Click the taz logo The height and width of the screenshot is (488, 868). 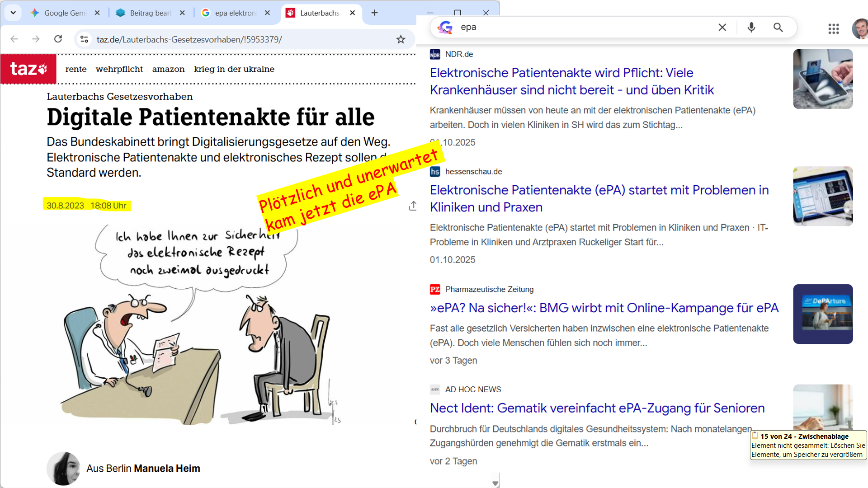tap(28, 69)
